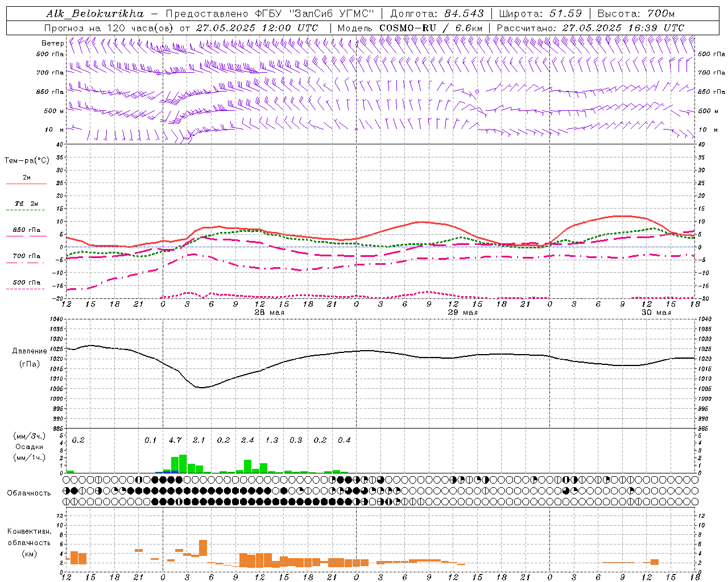The image size is (728, 582).
Task: Click the red line sample under 2м legend
Action: 26,184
